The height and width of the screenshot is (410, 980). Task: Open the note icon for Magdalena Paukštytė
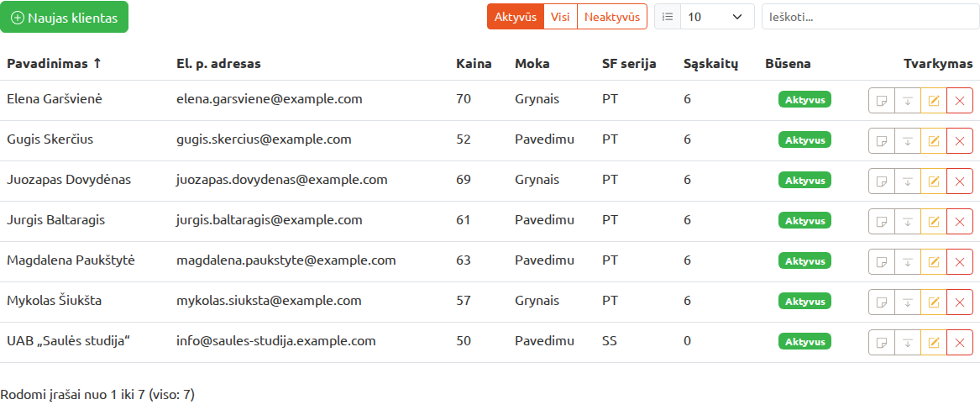882,262
